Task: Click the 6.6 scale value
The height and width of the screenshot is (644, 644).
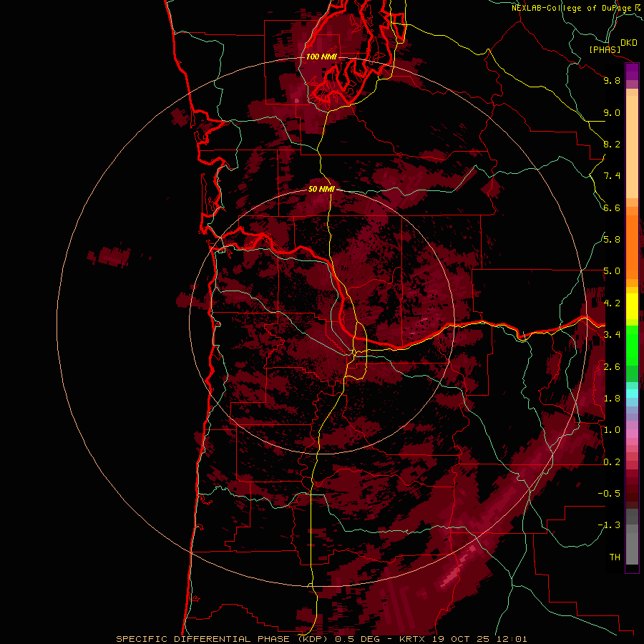Action: point(612,208)
